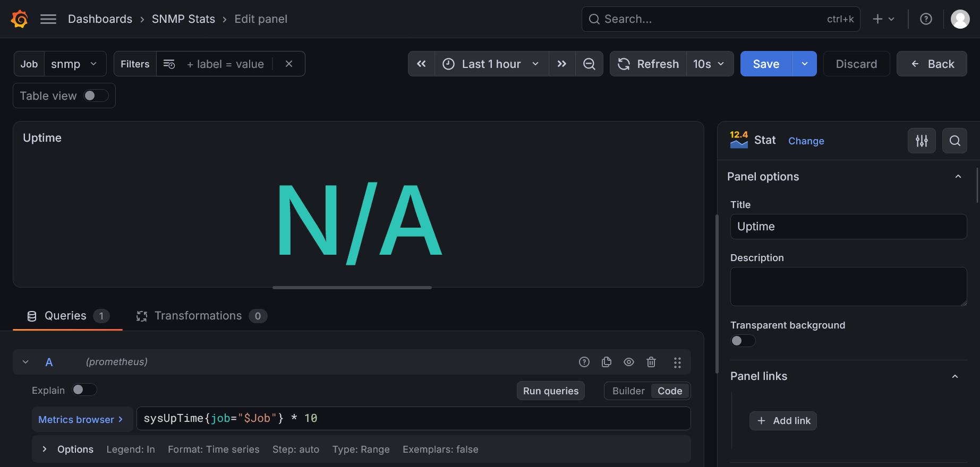Viewport: 980px width, 467px height.
Task: Select the Queries tab
Action: 68,316
